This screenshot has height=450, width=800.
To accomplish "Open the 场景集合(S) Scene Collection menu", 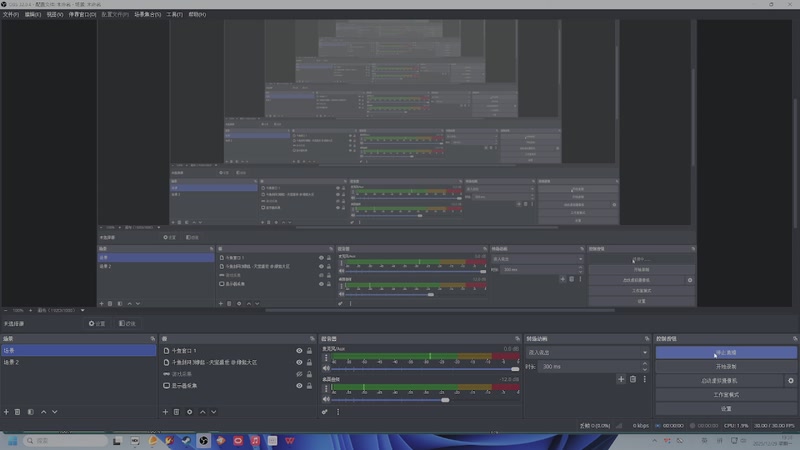I will pyautogui.click(x=147, y=14).
